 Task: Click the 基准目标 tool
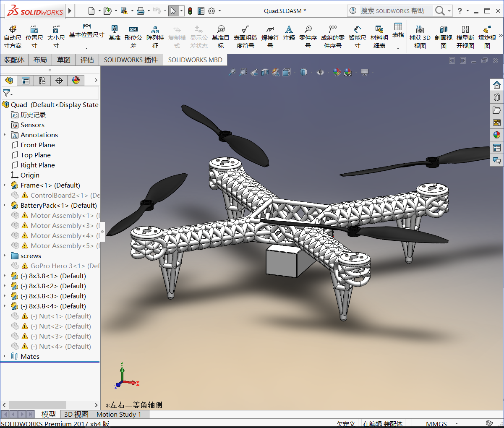[x=221, y=37]
